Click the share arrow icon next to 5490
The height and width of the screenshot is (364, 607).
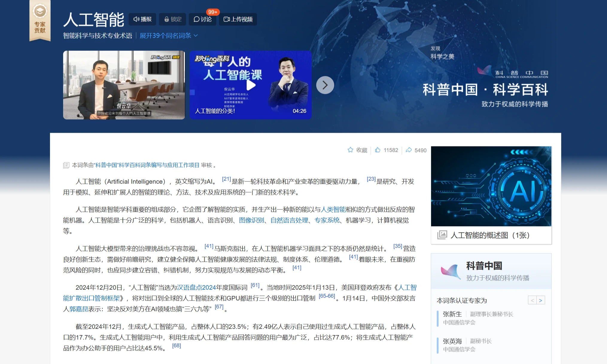tap(409, 150)
